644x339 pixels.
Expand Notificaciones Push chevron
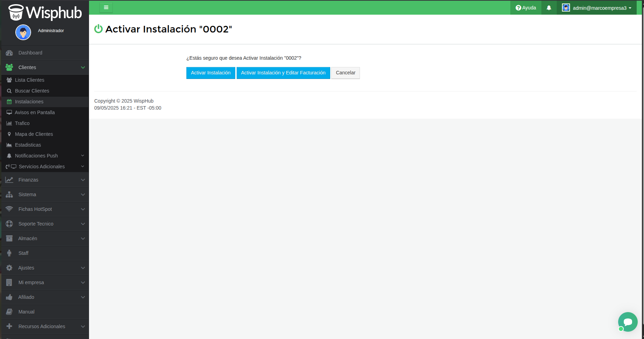[x=83, y=156]
